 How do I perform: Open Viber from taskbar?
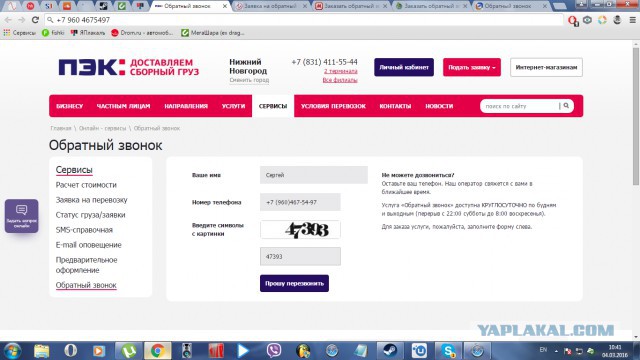pos(274,351)
